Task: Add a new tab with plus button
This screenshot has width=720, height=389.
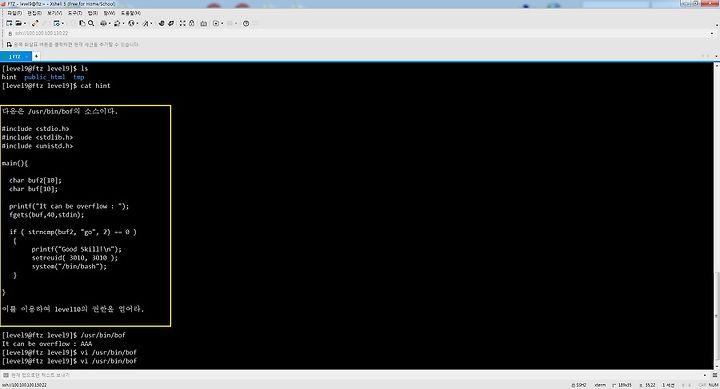Action: click(x=36, y=56)
